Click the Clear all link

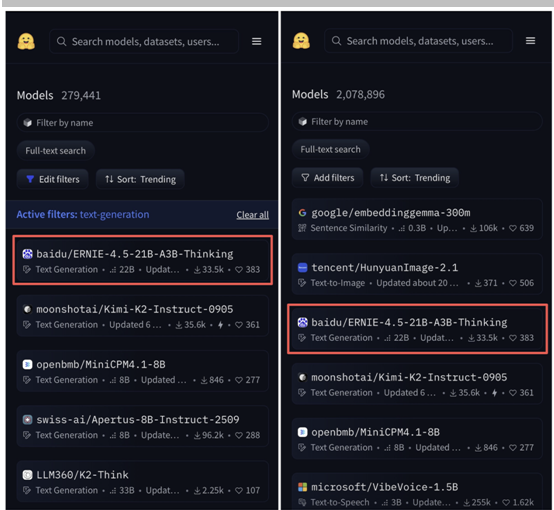(253, 215)
